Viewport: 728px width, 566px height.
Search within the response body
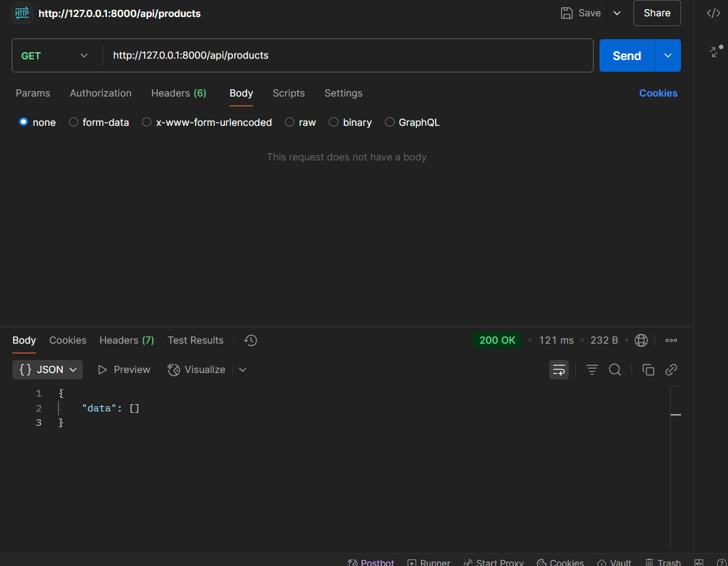pos(614,370)
